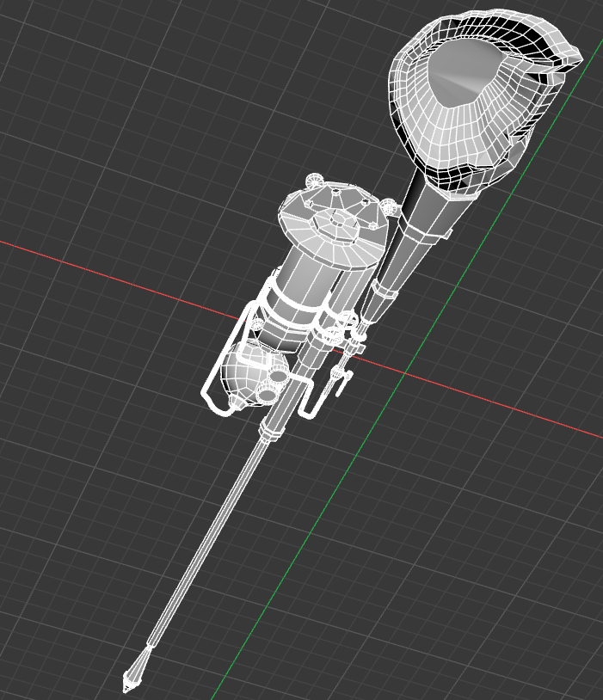Screen dimensions: 603x700
Task: Select the flat octagonal cap on the cylinder
Action: pos(334,225)
